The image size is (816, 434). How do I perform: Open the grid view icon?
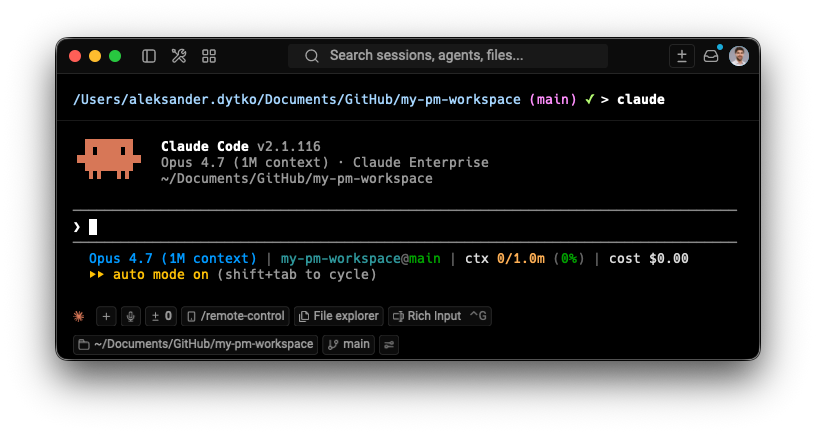coord(209,56)
